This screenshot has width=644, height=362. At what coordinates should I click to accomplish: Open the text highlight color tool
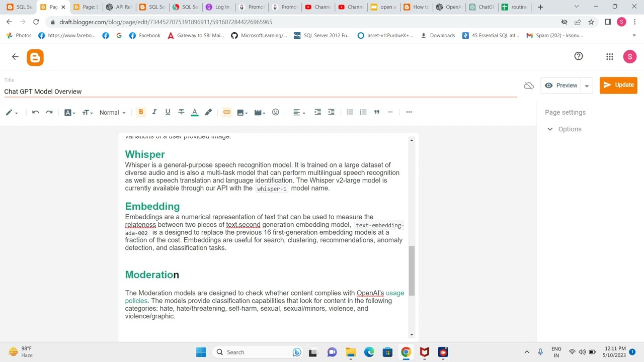208,112
